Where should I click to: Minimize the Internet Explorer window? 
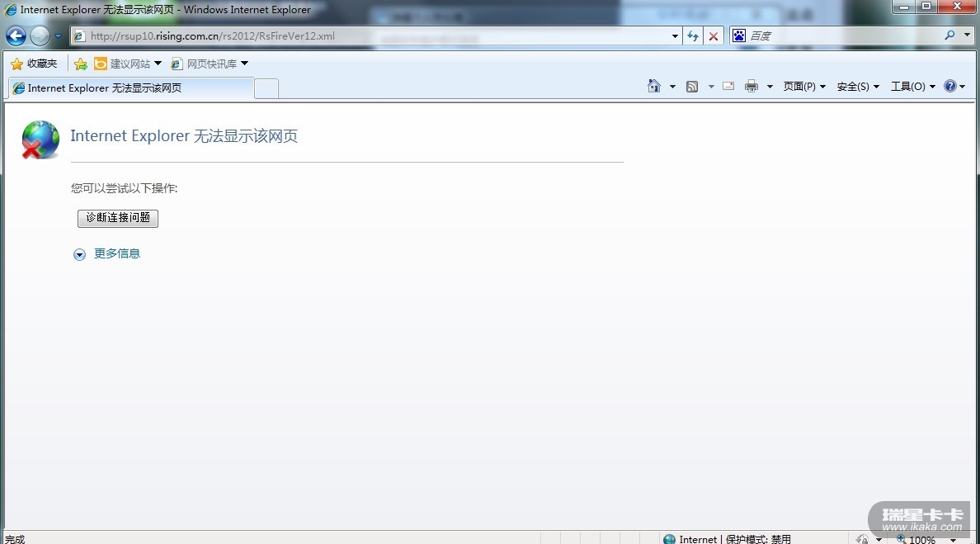coord(904,7)
